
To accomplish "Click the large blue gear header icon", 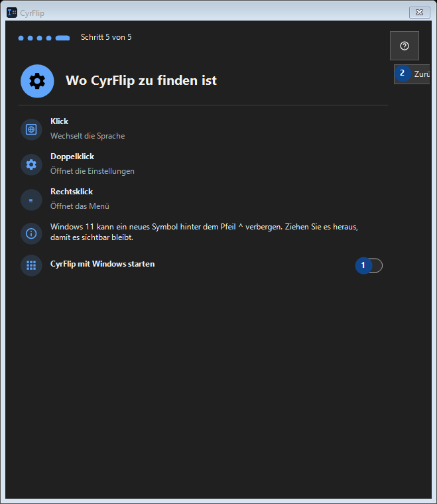I will pos(37,81).
